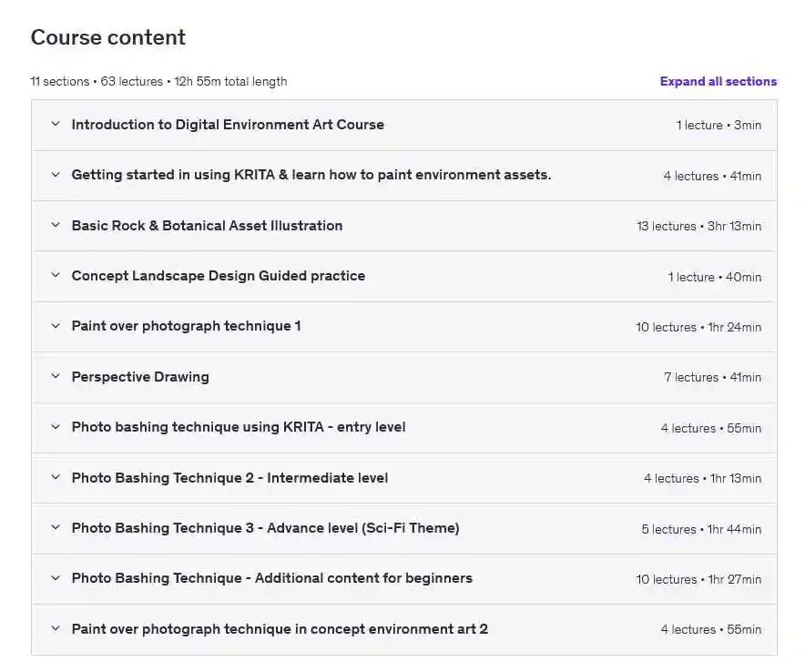This screenshot has width=805, height=672.
Task: Open the Perspective Drawing section title
Action: coord(140,377)
